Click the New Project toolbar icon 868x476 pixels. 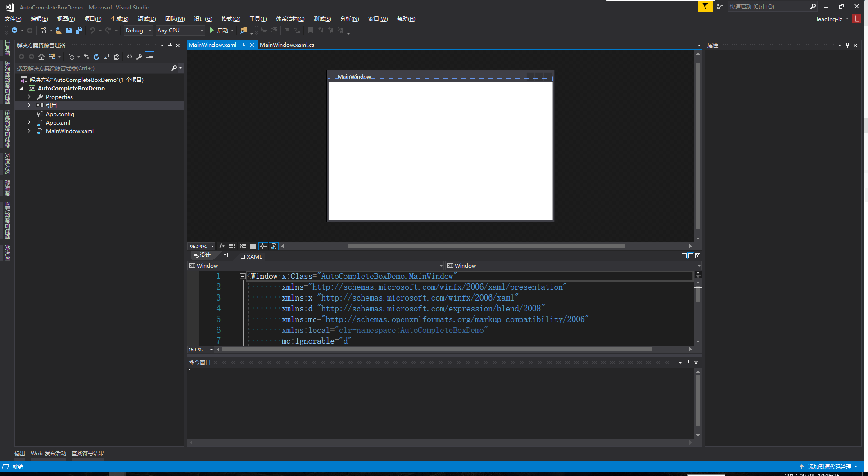coord(43,31)
